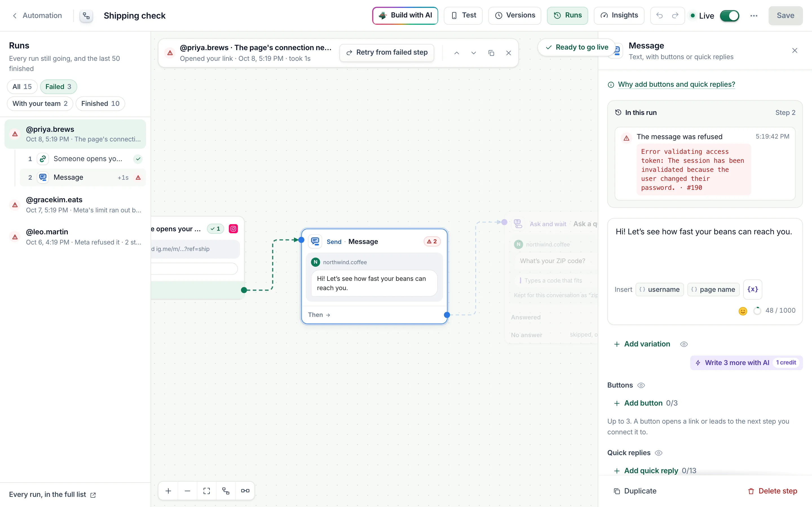Image resolution: width=812 pixels, height=507 pixels.
Task: Switch to the Finished 10 filter
Action: (x=100, y=103)
